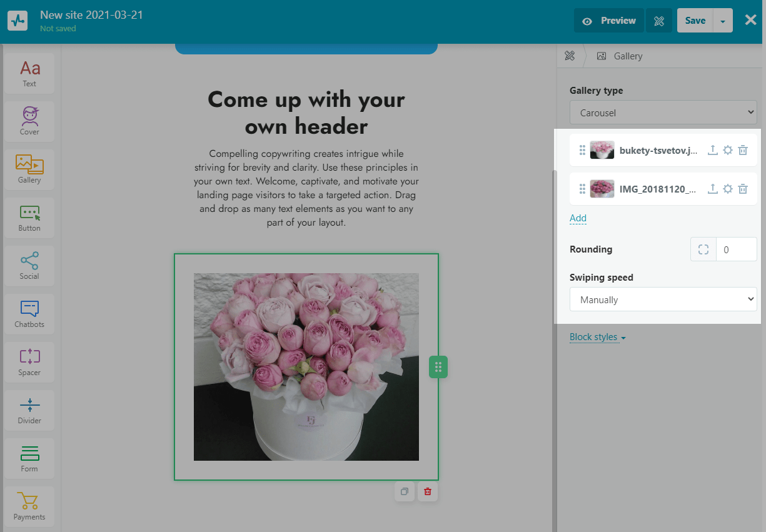Pick the Payments element icon
The height and width of the screenshot is (532, 766).
tap(29, 506)
